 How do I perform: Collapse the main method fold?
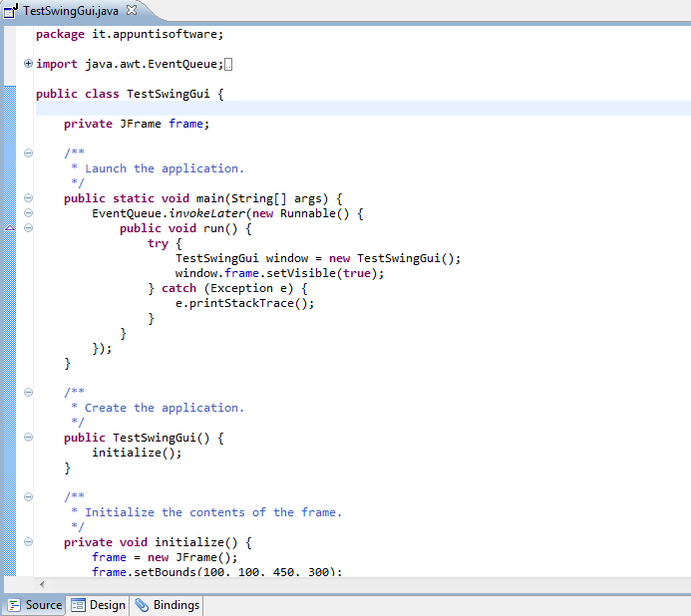[28, 197]
